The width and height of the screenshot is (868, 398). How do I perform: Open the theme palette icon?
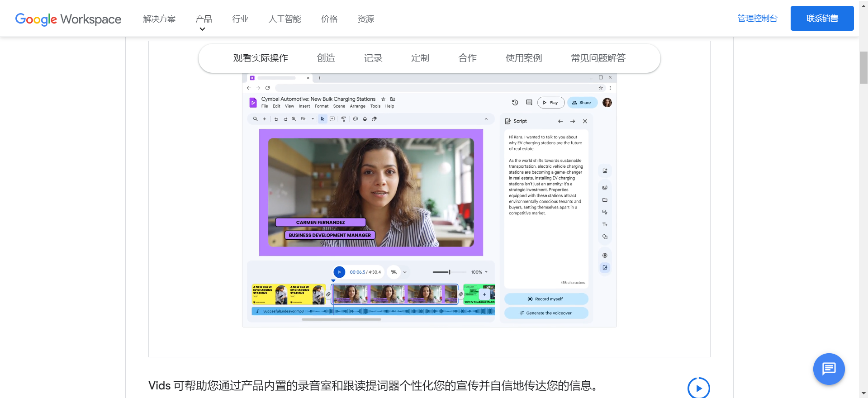[x=356, y=119]
